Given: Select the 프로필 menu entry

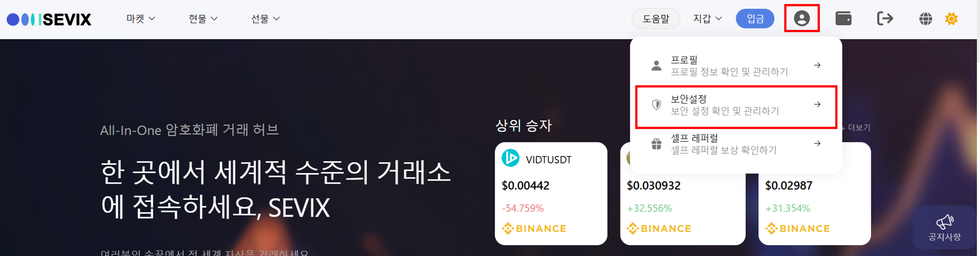Looking at the screenshot, I should coord(736,66).
